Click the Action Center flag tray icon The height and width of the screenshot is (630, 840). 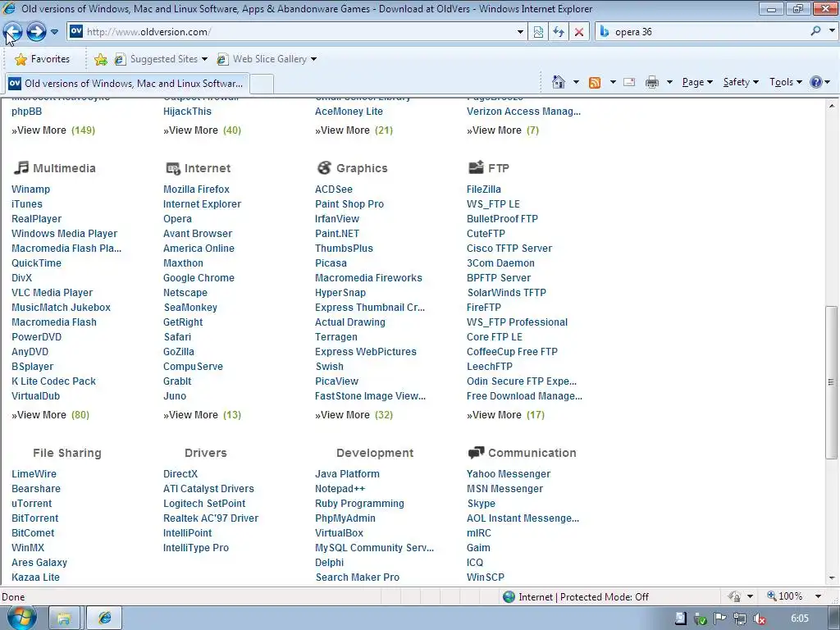coord(720,619)
